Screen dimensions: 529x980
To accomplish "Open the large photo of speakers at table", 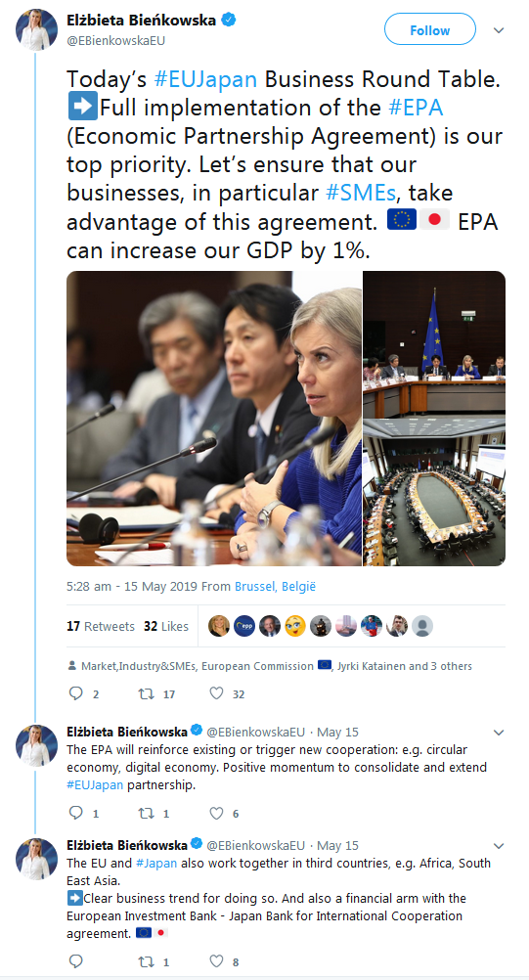I will pyautogui.click(x=213, y=419).
